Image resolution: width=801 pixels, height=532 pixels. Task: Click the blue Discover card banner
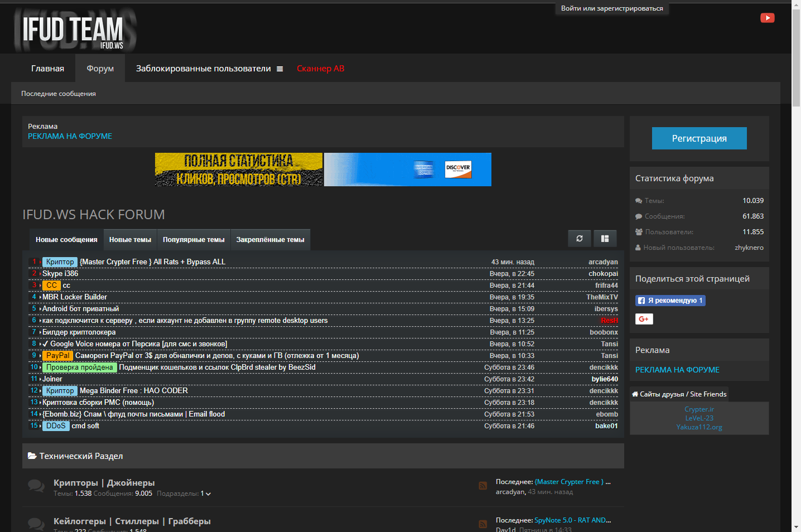(x=408, y=170)
